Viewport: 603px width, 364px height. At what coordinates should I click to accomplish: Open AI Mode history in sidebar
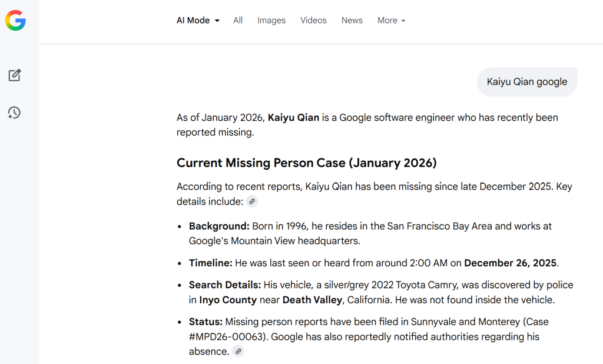(15, 112)
